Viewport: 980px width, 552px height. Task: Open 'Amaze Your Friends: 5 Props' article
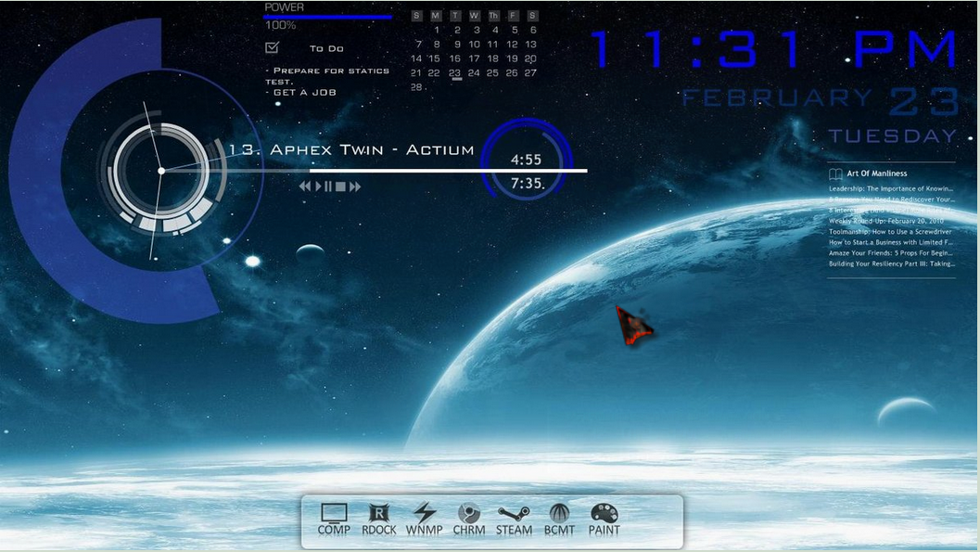pyautogui.click(x=891, y=253)
